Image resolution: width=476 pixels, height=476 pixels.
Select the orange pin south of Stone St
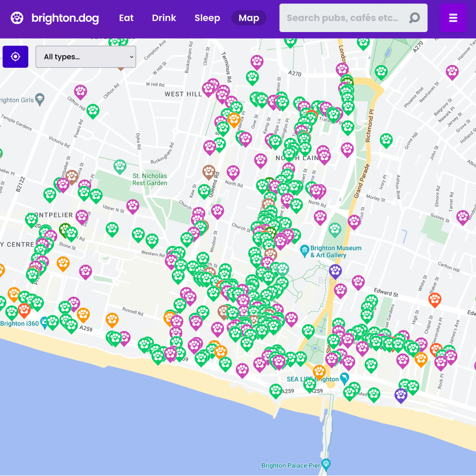pyautogui.click(x=63, y=263)
